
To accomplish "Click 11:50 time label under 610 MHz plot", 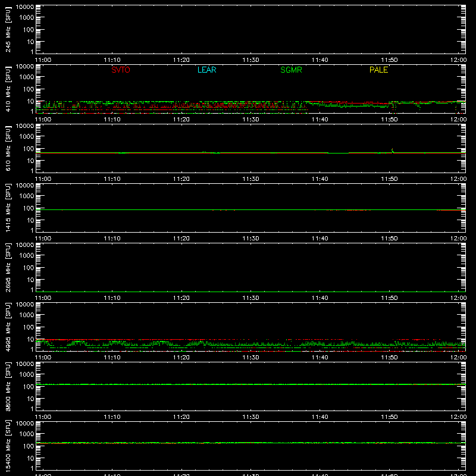I will [389, 179].
